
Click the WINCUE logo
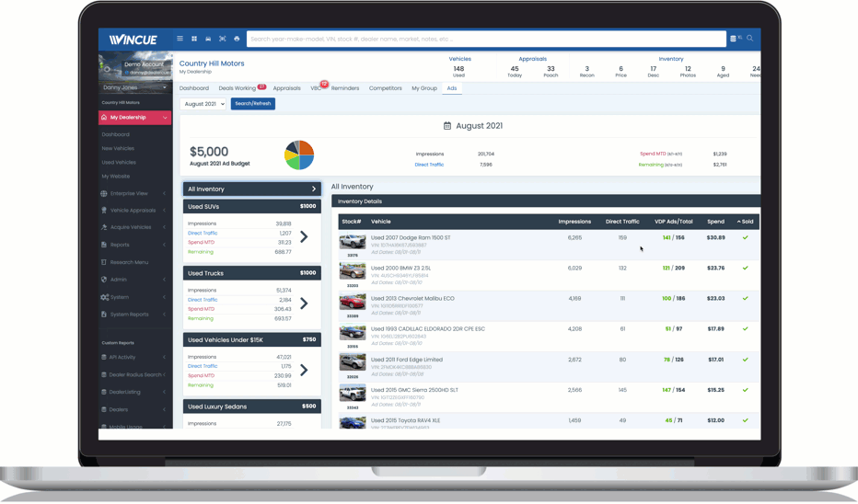pos(133,40)
